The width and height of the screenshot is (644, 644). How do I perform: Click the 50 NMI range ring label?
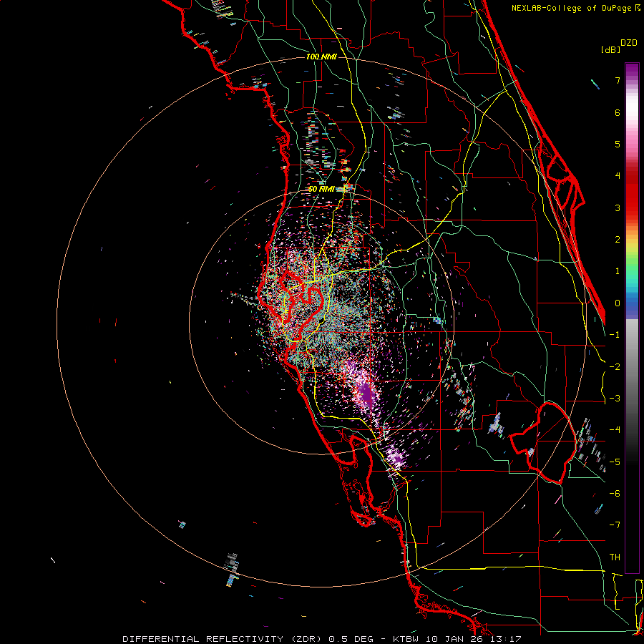coord(321,190)
